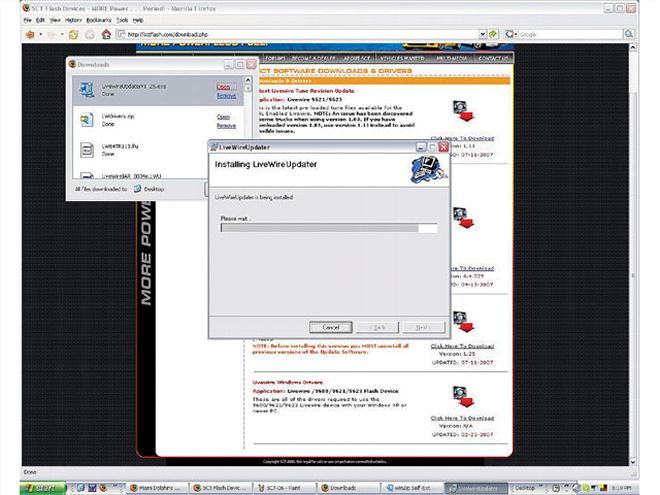Open the address bar history dropdown
The height and width of the screenshot is (495, 660).
pos(483,35)
